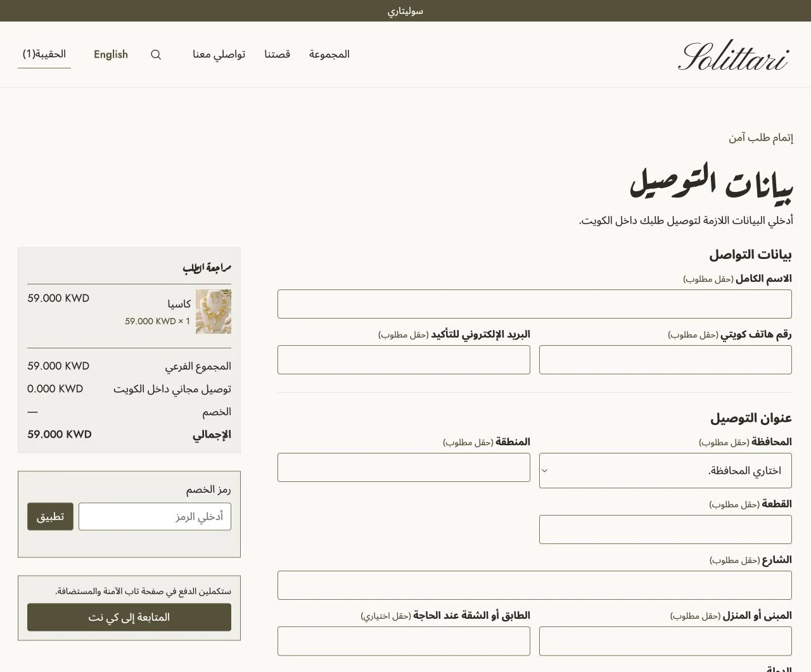
Task: Focus the المبنى أو المنزل building field
Action: (x=665, y=641)
